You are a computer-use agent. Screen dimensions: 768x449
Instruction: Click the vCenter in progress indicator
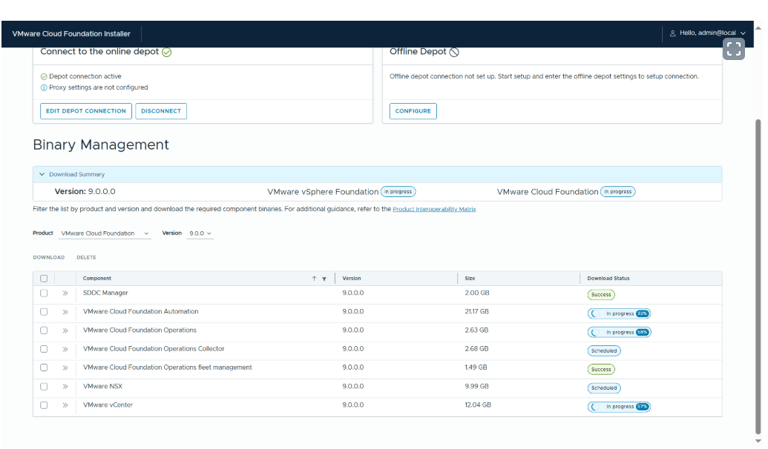click(619, 407)
